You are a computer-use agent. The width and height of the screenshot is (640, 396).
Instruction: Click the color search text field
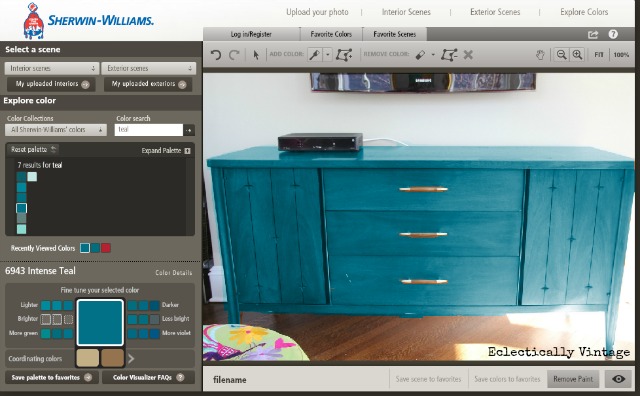149,130
